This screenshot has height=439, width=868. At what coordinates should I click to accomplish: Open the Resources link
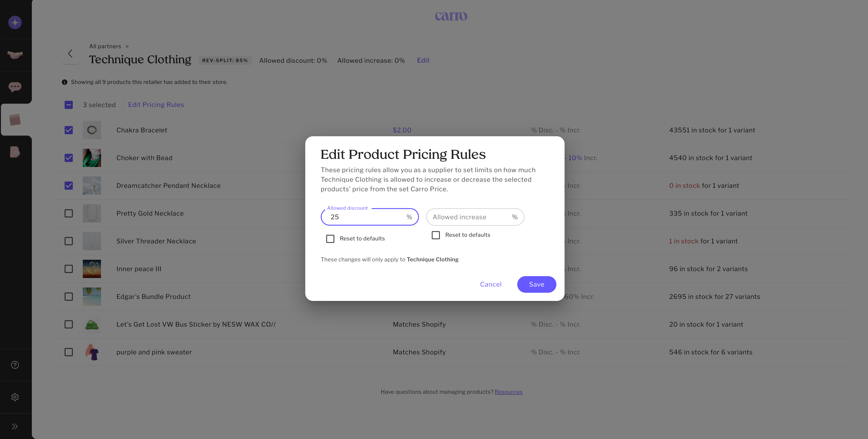click(508, 392)
